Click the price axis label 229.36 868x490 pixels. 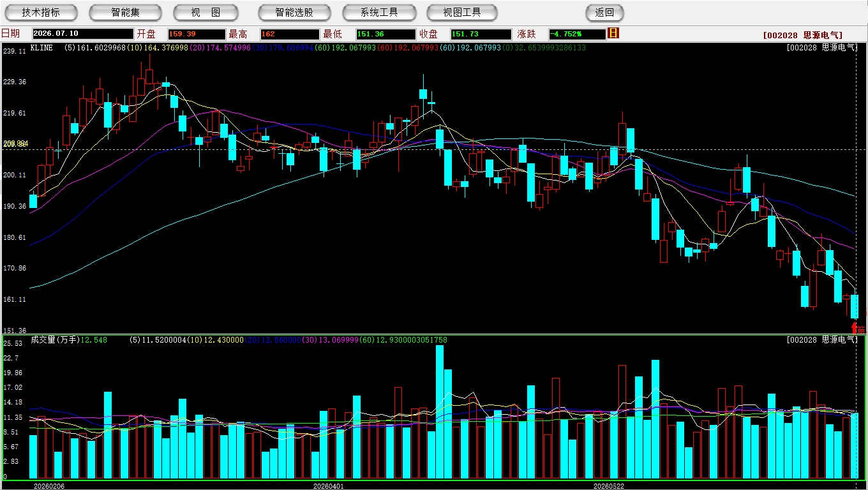(x=15, y=82)
